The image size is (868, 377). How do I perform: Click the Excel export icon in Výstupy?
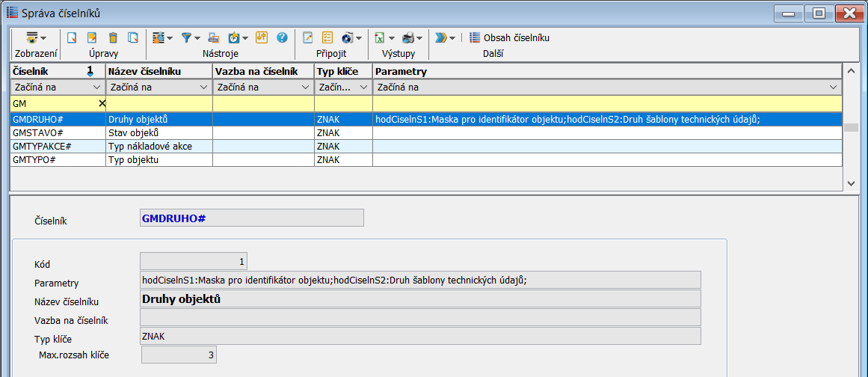pyautogui.click(x=380, y=37)
